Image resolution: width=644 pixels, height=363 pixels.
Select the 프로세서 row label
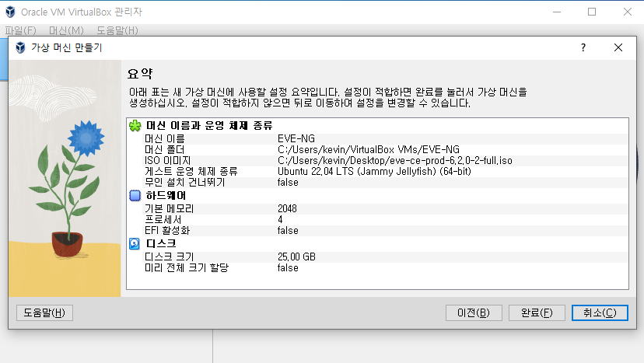click(163, 220)
